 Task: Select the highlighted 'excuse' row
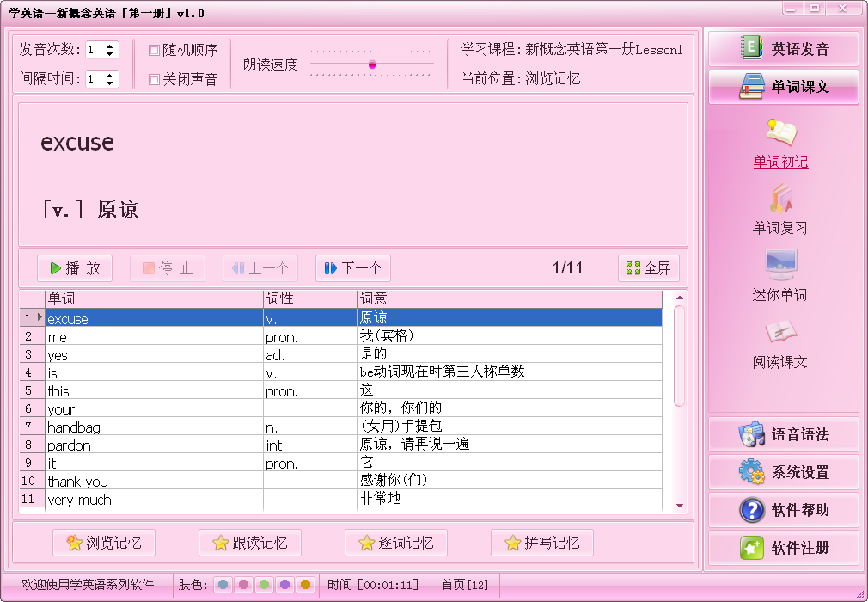click(x=341, y=318)
